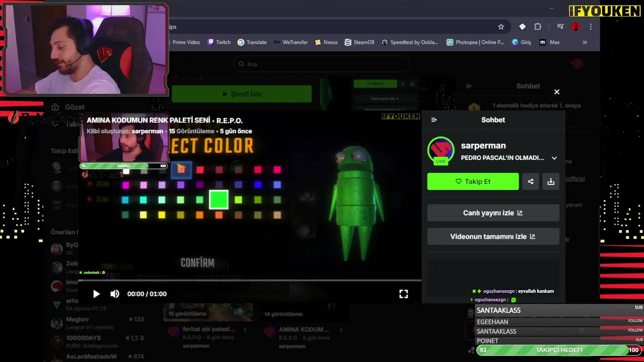Click Videonun tamamını izle button
Image resolution: width=644 pixels, height=362 pixels.
[493, 236]
